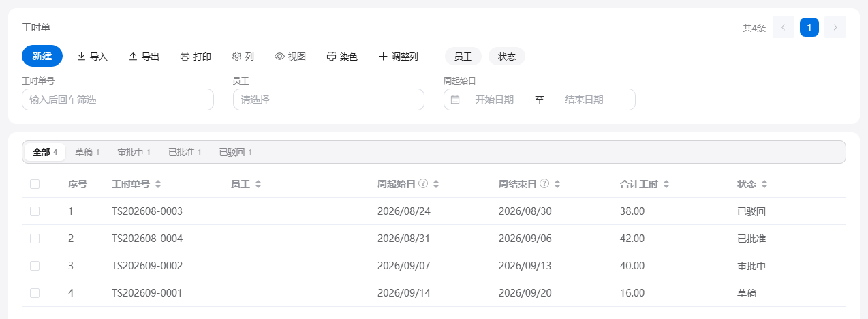
Task: Sort by 合计工时 column arrows
Action: click(x=666, y=184)
